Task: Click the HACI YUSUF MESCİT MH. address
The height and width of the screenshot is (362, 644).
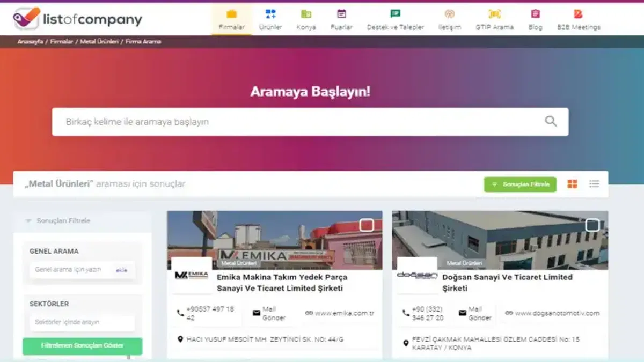Action: (x=265, y=339)
